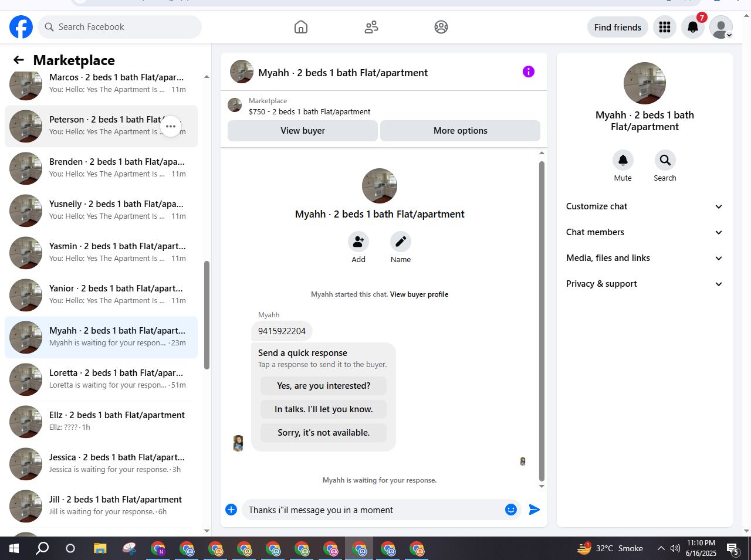Send quick reply "Yes, are you interested?"
This screenshot has width=751, height=560.
[x=324, y=386]
